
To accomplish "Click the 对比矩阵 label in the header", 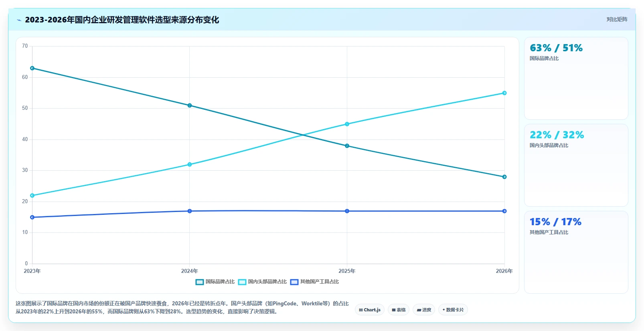I will 617,19.
